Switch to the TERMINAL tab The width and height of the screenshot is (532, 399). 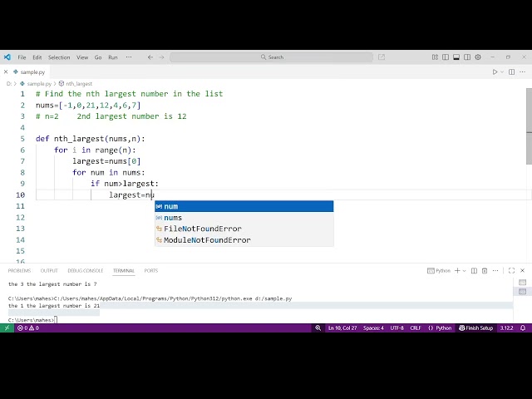click(124, 270)
